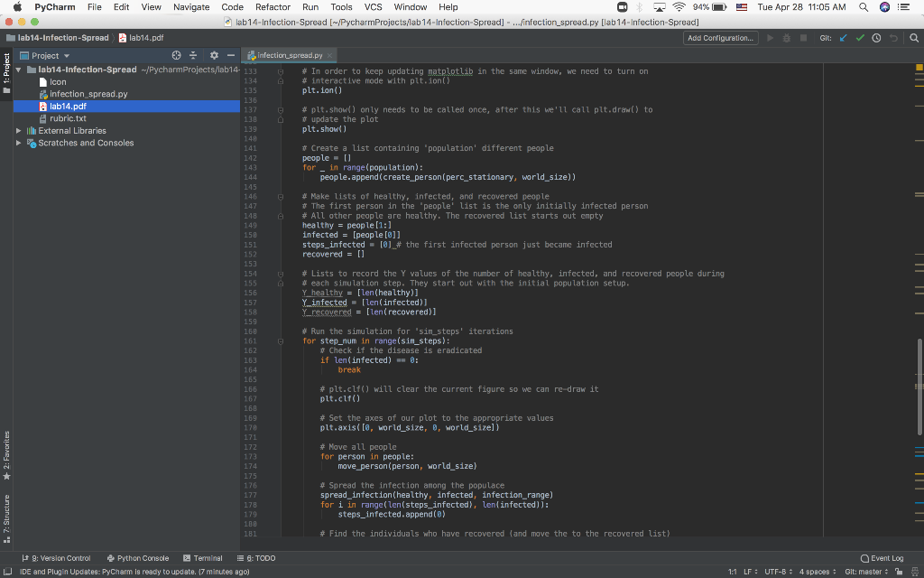Click the inspector hector icon in status bar
This screenshot has height=578, width=924.
(x=914, y=572)
